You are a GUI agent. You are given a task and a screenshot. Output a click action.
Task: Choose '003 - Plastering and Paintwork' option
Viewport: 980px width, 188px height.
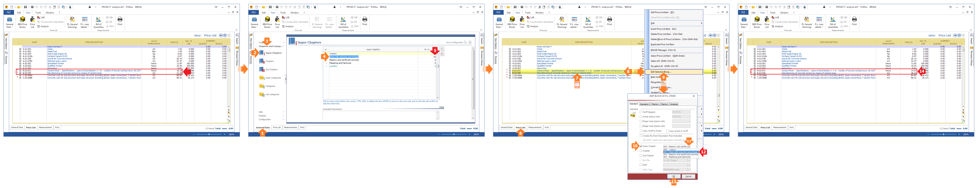[x=681, y=157]
